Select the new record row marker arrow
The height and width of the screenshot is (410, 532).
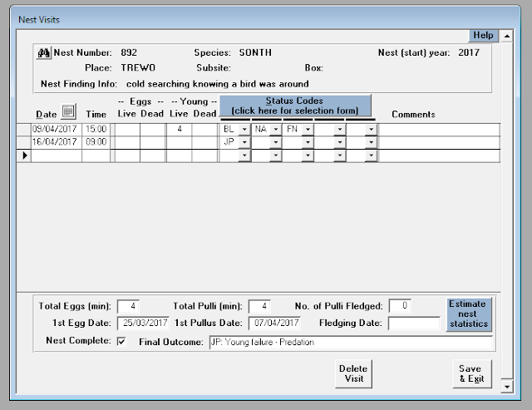click(x=24, y=156)
